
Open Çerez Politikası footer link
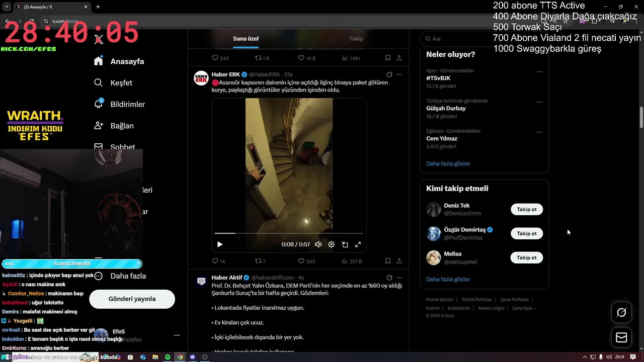(515, 300)
